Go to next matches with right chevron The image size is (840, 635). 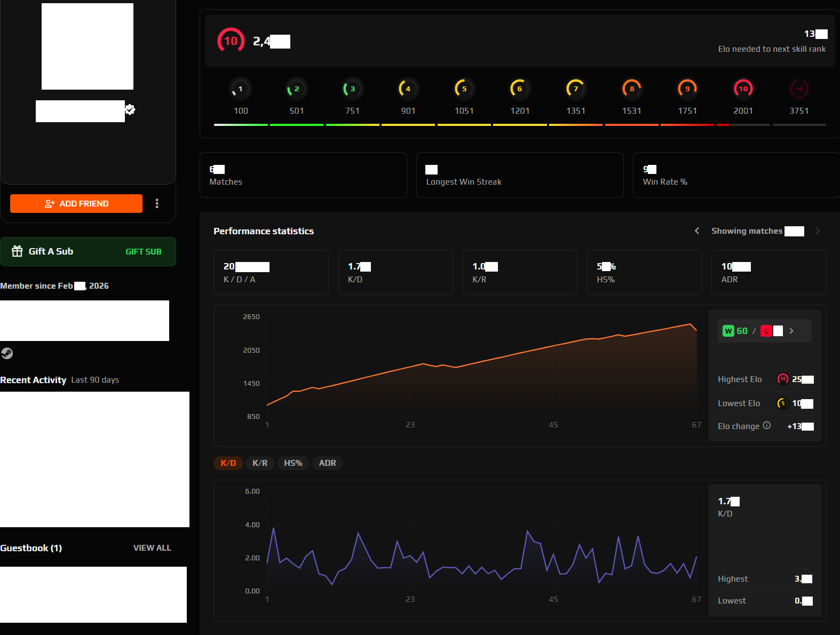point(818,231)
